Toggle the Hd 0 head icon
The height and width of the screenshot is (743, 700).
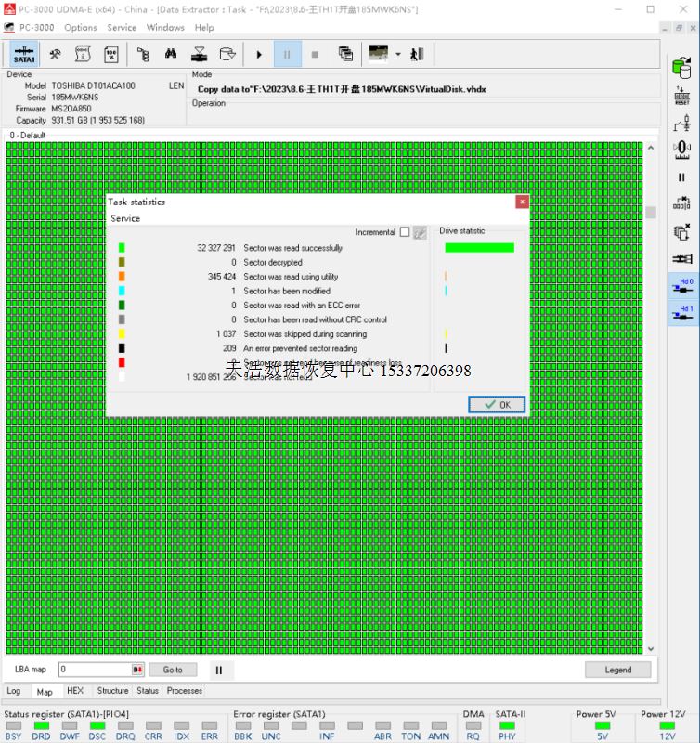click(682, 287)
